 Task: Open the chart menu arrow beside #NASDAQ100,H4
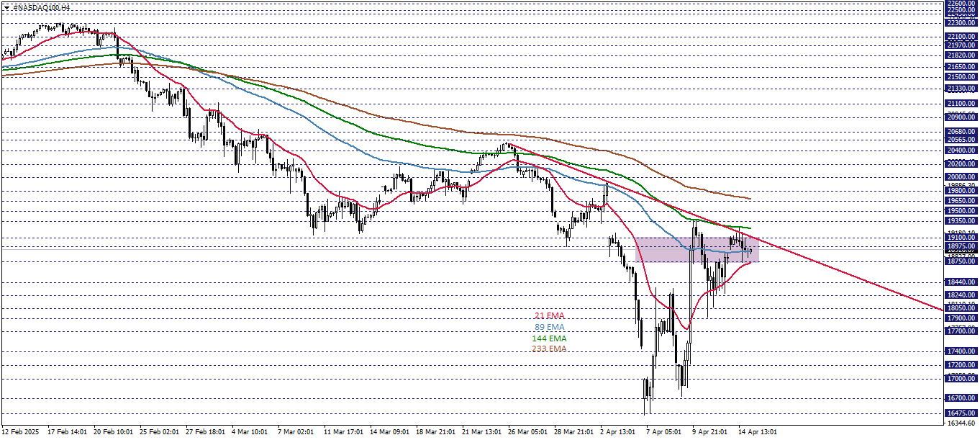6,7
